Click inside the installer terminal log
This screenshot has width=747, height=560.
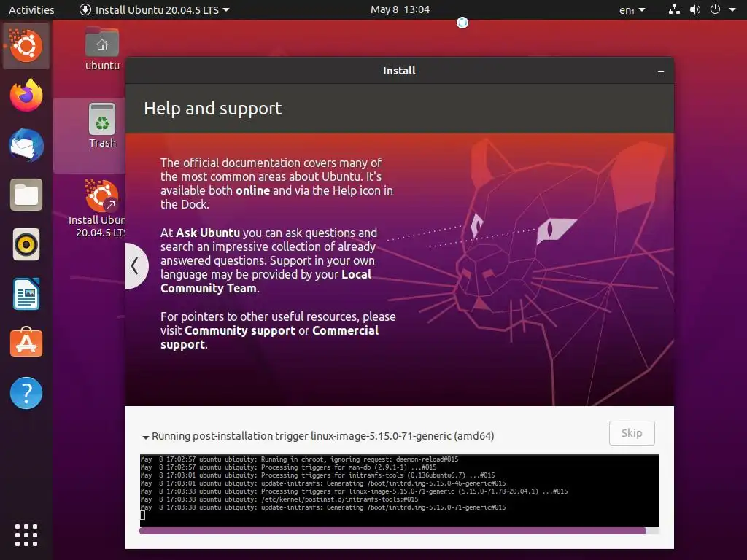[399, 491]
